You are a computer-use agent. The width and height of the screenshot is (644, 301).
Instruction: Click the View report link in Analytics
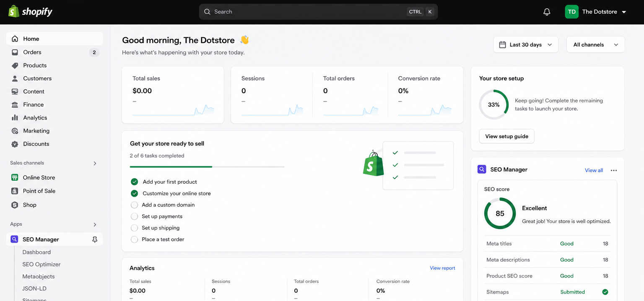pos(442,268)
